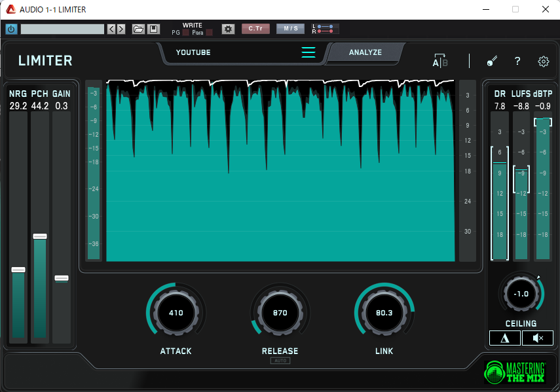The image size is (560, 392).
Task: Open the limiter settings cog icon
Action: pos(544,62)
